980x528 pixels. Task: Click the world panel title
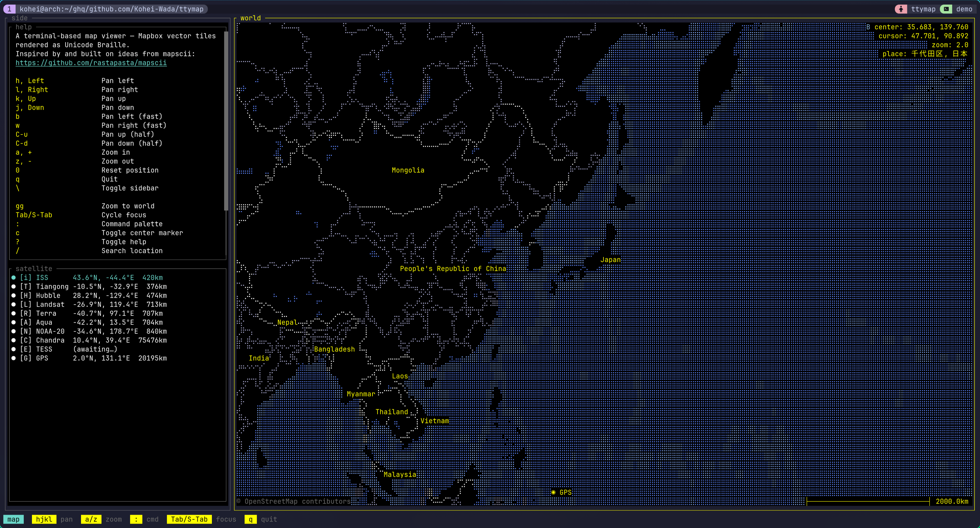coord(250,18)
